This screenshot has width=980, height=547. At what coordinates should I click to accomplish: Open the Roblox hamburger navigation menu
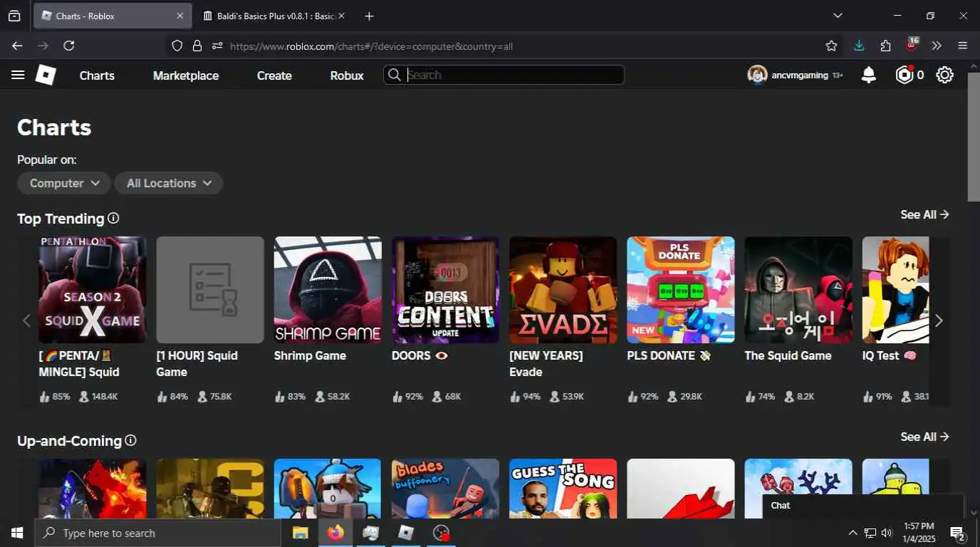pos(18,75)
